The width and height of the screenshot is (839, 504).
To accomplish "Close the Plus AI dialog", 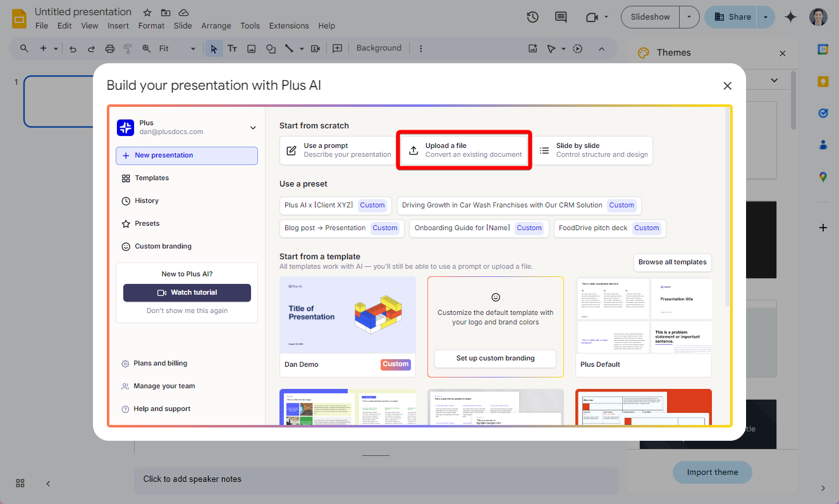I will [x=727, y=86].
